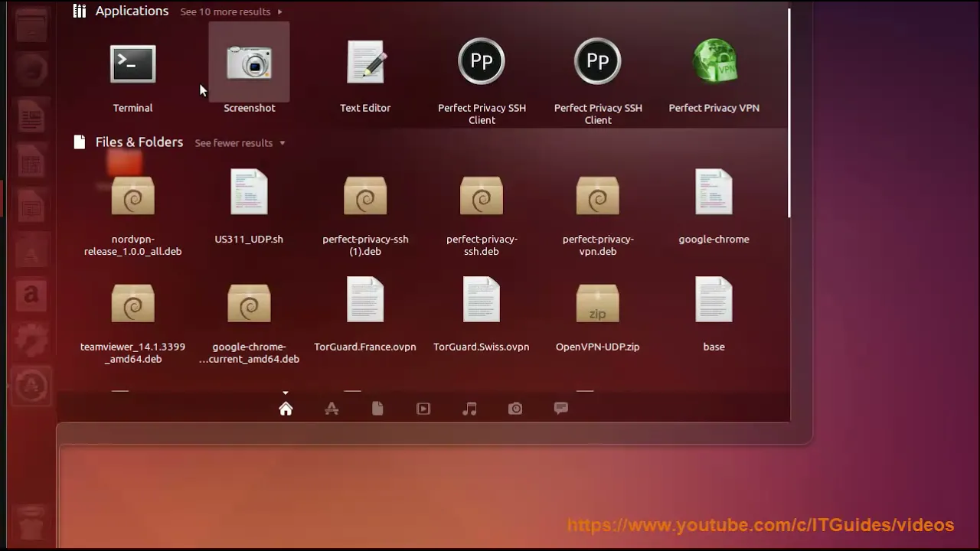
Task: Open TorGuard.Swiss.ovpn file
Action: point(482,299)
